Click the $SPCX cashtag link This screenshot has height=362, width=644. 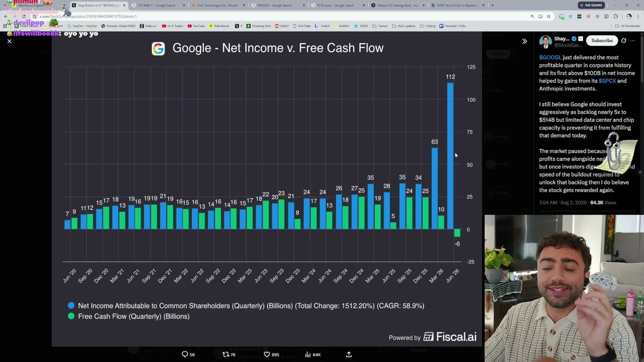click(607, 81)
